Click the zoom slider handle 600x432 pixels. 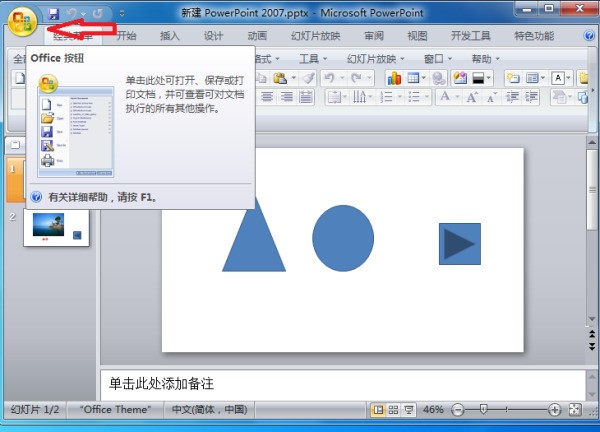(484, 410)
